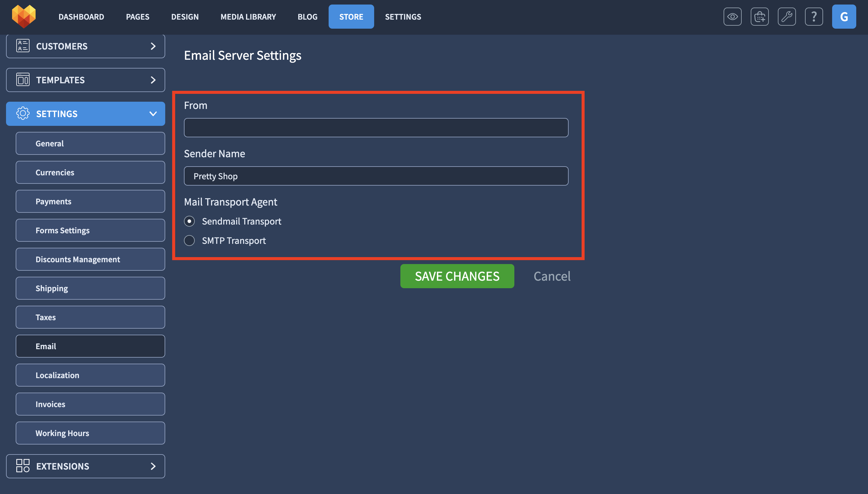Open Forms Settings item
Viewport: 868px width, 494px height.
[90, 230]
